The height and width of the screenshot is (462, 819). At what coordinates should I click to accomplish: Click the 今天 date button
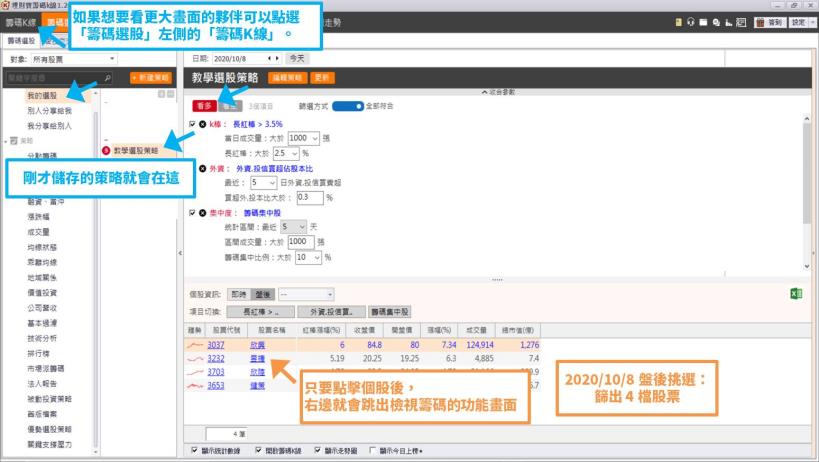(297, 58)
